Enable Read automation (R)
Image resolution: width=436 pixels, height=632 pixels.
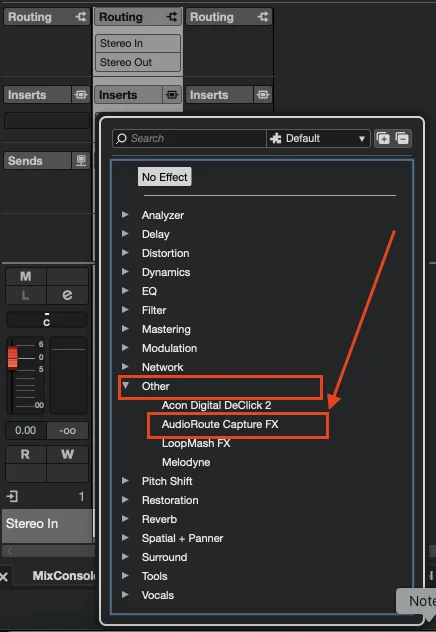tap(26, 454)
